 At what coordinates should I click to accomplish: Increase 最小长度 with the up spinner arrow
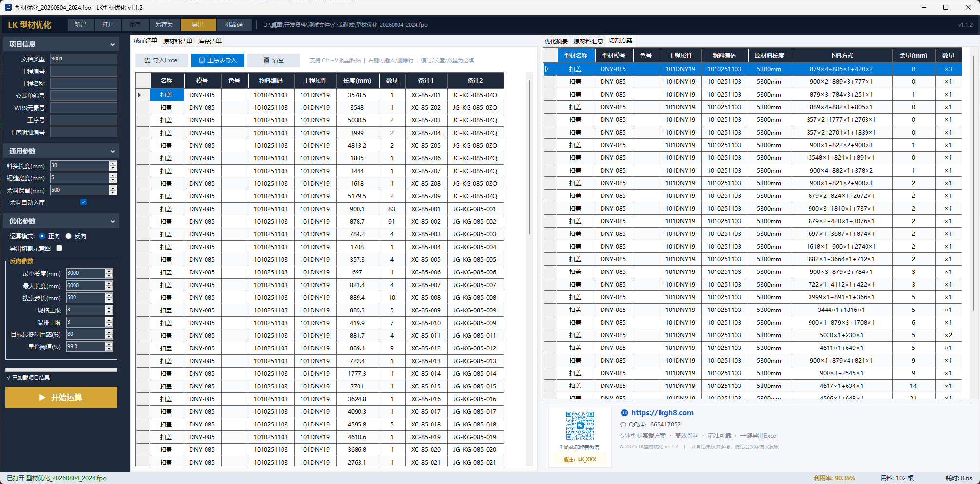click(x=109, y=271)
